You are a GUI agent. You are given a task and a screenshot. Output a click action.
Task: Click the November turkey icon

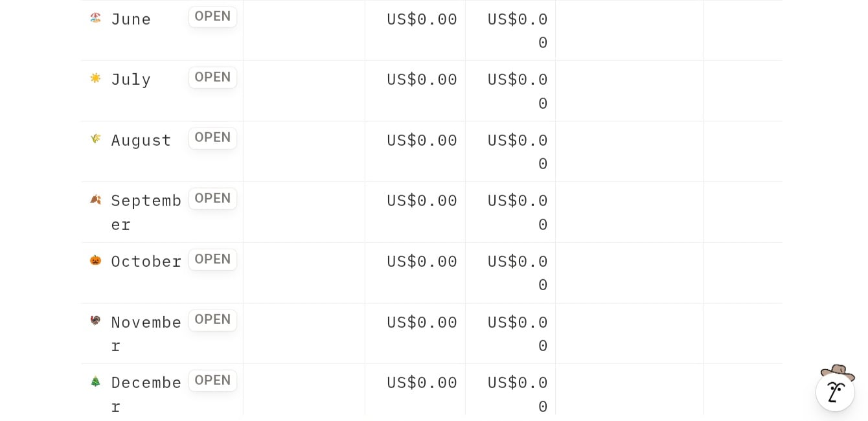click(95, 320)
